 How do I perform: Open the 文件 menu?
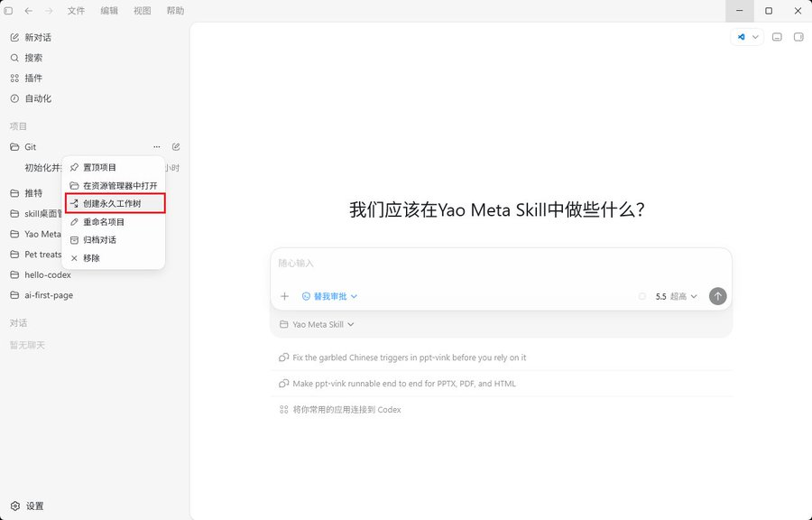pyautogui.click(x=76, y=10)
